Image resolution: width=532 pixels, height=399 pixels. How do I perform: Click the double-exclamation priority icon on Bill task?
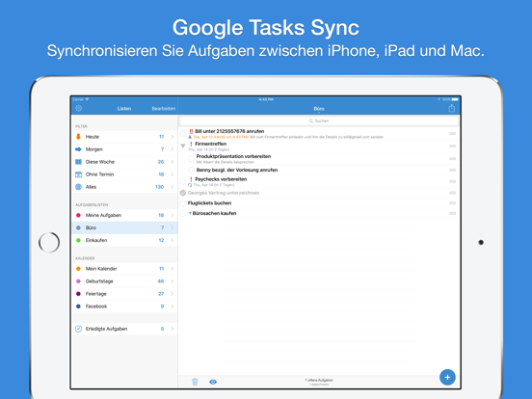pyautogui.click(x=191, y=131)
